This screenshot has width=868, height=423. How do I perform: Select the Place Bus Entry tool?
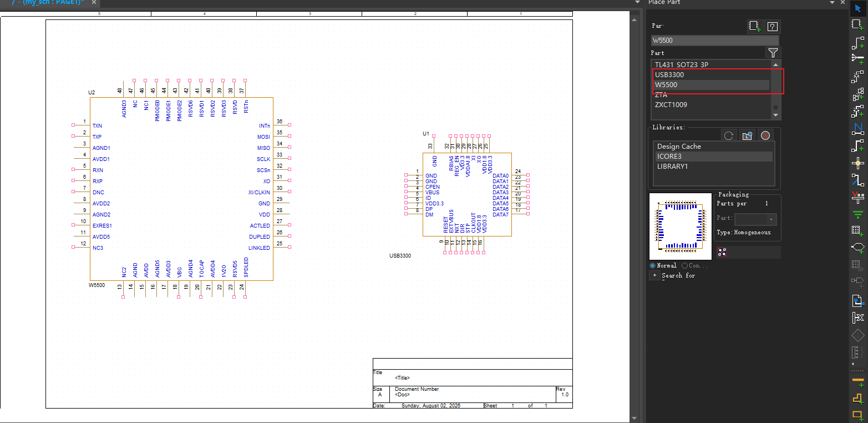click(858, 179)
